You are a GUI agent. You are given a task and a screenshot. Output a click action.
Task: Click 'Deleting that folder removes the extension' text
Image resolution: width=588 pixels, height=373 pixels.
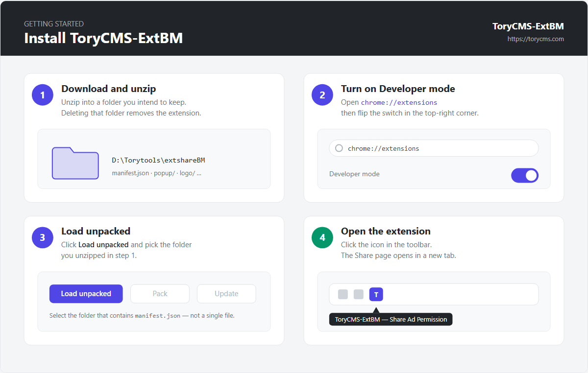pos(131,113)
